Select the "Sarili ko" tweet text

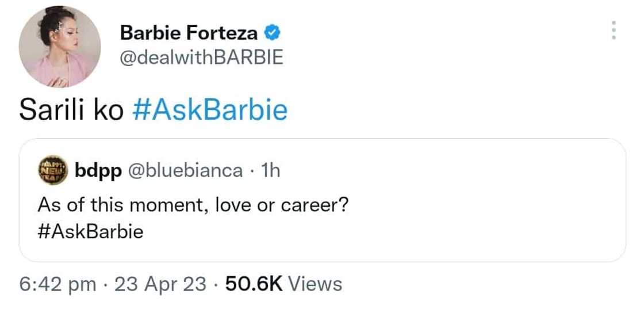pos(71,110)
